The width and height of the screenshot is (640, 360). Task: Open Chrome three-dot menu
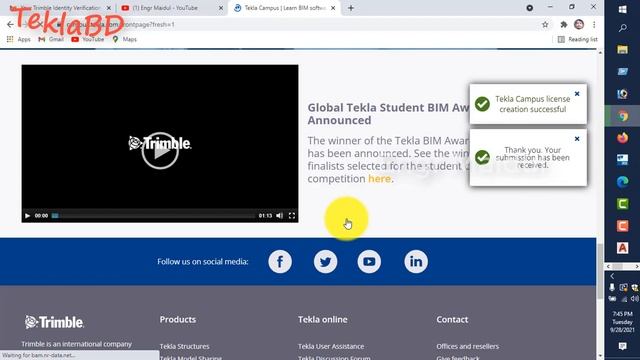[x=594, y=24]
